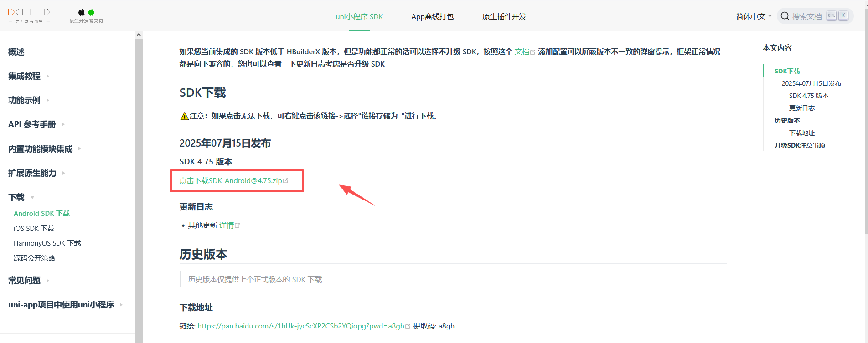Expand the 集成教程 sidebar section
The image size is (868, 343).
coord(28,76)
